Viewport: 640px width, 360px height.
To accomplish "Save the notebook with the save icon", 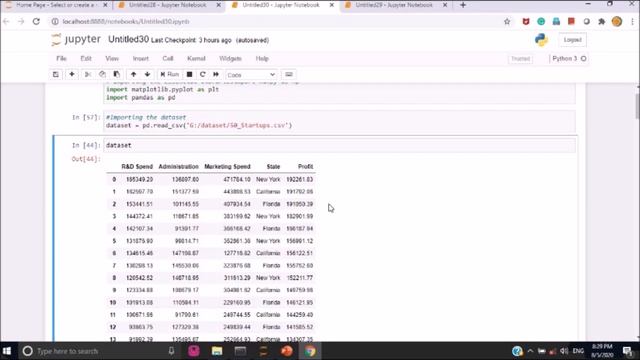I will click(x=56, y=75).
